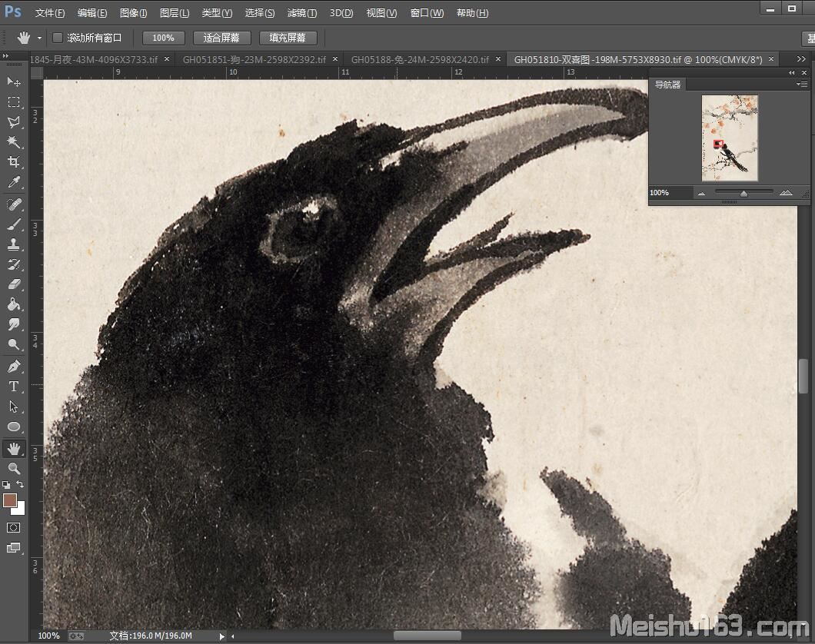Expand the toolbox to two columns

[x=5, y=55]
